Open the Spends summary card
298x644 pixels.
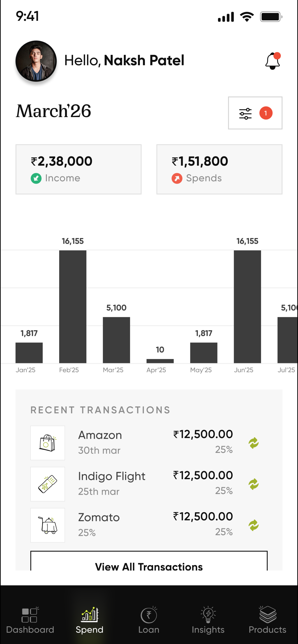(x=219, y=169)
